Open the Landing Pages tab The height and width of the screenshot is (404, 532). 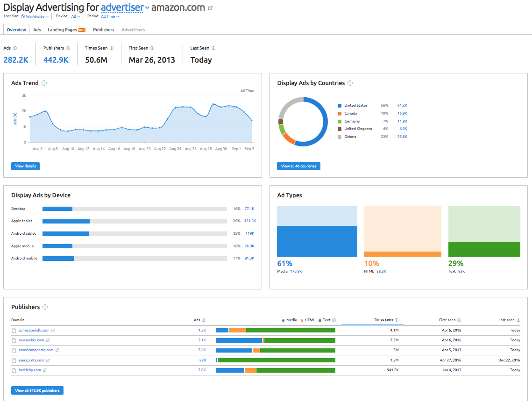tap(66, 30)
